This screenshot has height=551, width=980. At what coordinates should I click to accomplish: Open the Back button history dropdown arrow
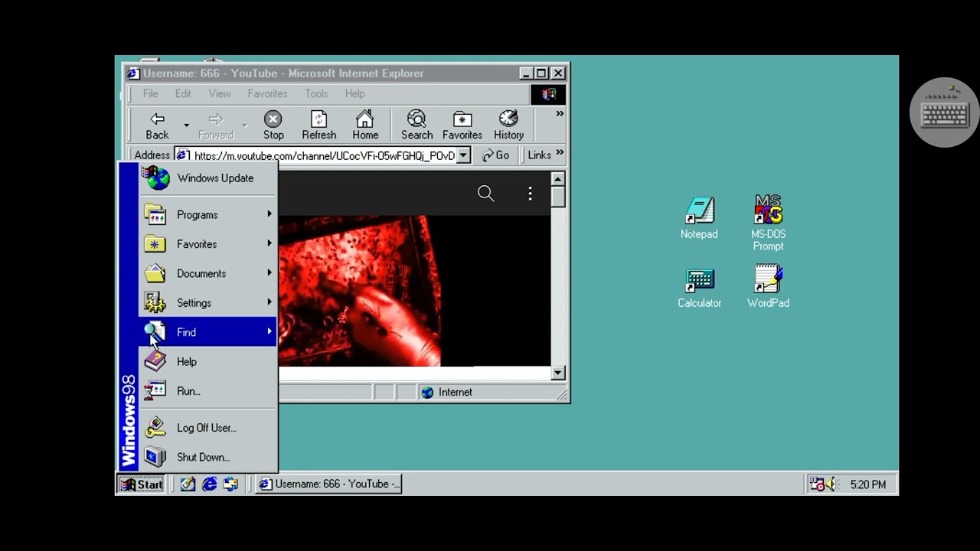coord(186,126)
